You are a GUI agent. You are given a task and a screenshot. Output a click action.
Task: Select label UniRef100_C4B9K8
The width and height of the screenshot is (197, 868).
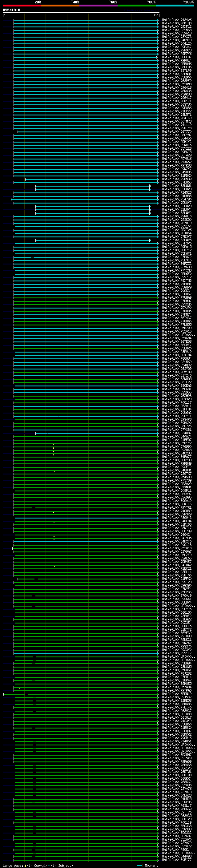point(177,40)
